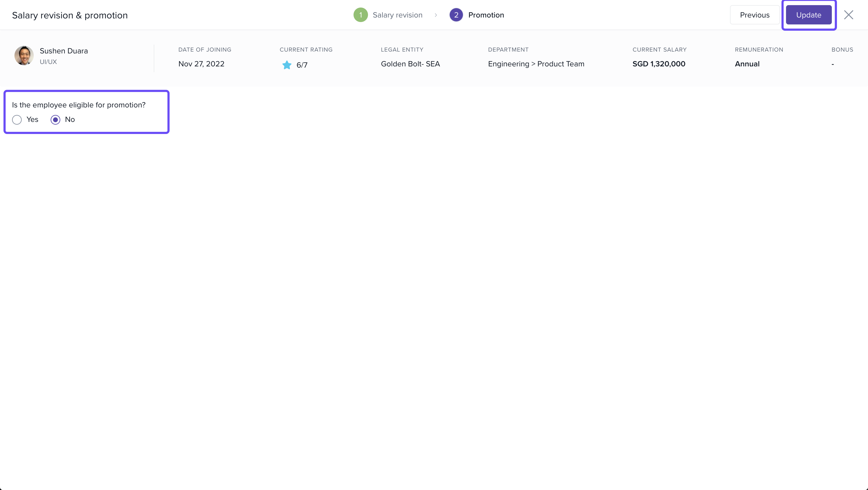This screenshot has height=490, width=868.
Task: Close the salary revision dialog
Action: point(848,15)
